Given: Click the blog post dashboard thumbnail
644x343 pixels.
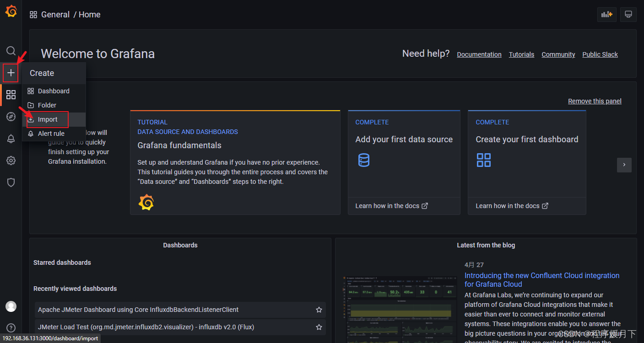Looking at the screenshot, I should 400,309.
